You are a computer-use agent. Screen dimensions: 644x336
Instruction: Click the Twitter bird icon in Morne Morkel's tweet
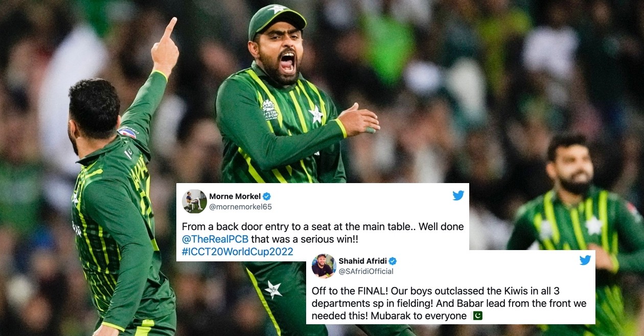pos(458,195)
